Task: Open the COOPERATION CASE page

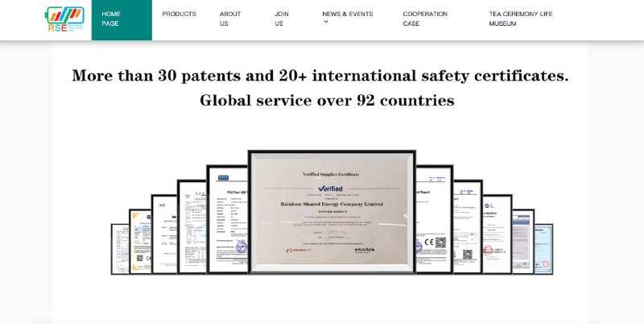Action: [425, 19]
